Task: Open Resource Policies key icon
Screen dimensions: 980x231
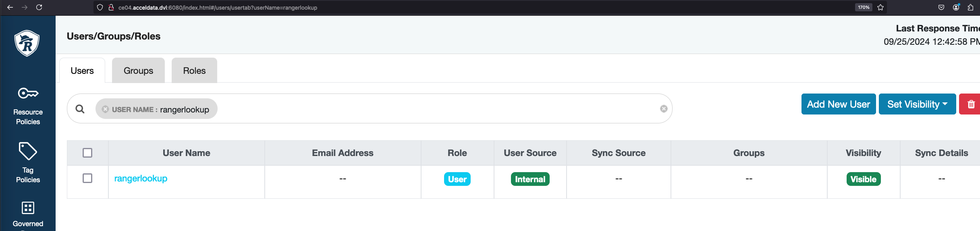Action: click(x=28, y=94)
